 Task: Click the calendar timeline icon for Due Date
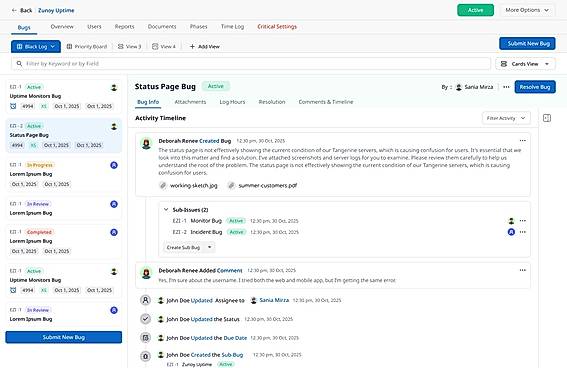(x=145, y=338)
